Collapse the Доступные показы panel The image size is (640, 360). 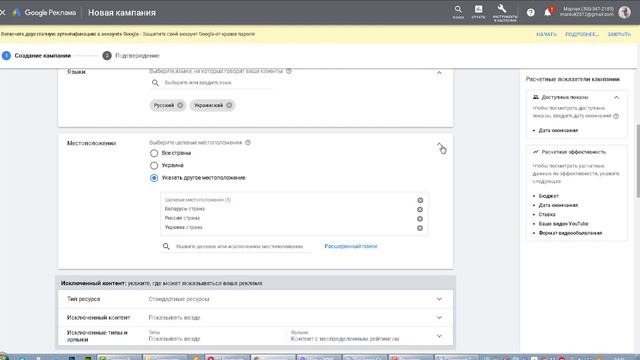click(616, 98)
